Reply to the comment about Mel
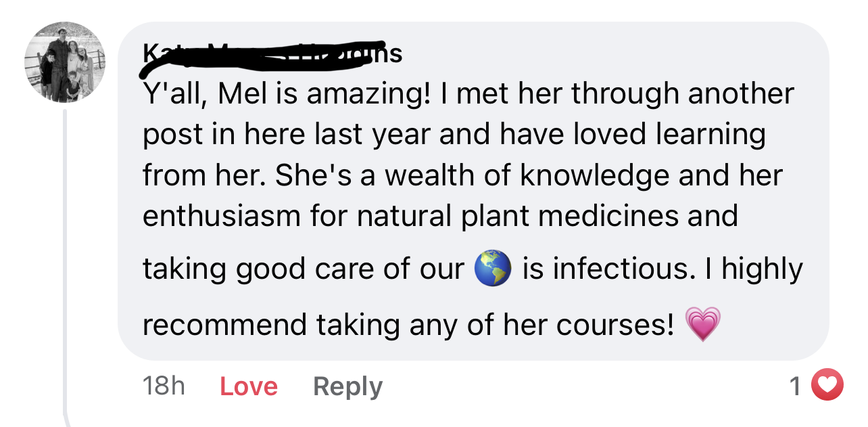Screen dimensions: 868x427 point(347,386)
